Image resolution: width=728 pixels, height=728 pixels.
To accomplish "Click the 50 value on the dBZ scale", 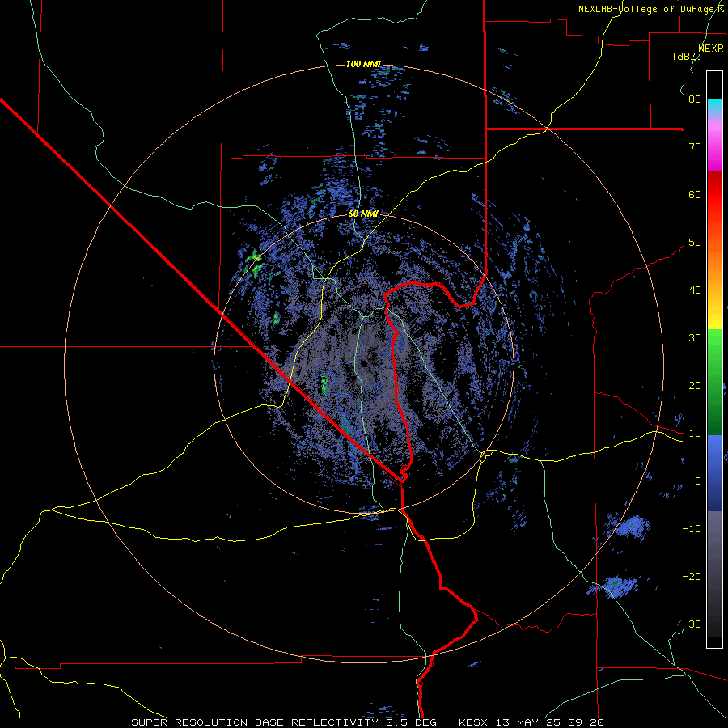I will [x=695, y=243].
